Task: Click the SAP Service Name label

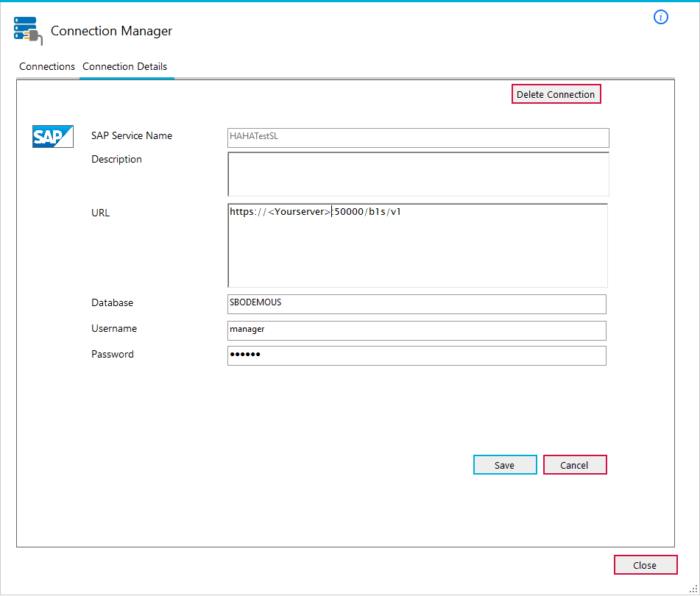Action: coord(132,135)
